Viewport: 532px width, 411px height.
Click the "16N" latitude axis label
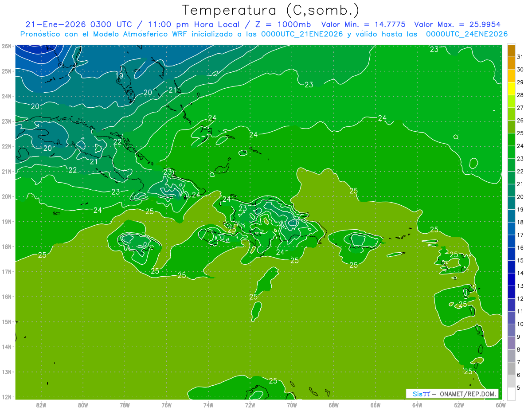tap(6, 297)
